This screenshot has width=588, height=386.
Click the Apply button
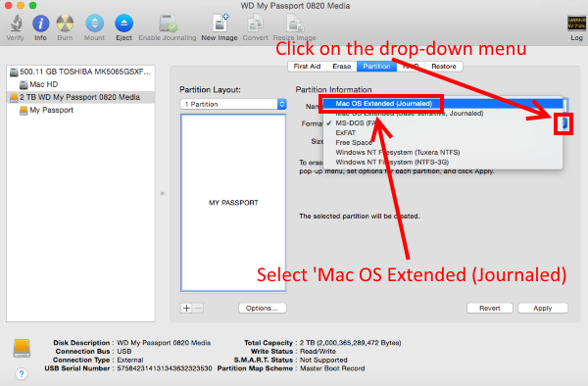coord(543,308)
